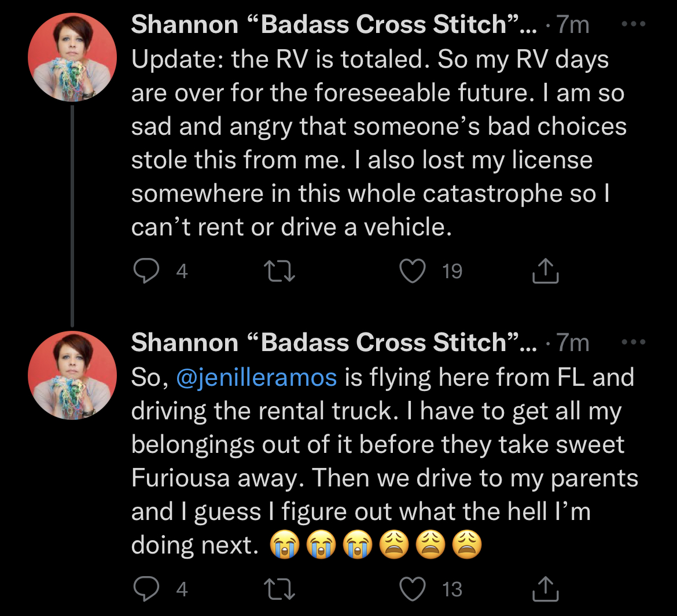Like the rental truck tweet
Viewport: 677px width, 616px height.
(413, 589)
